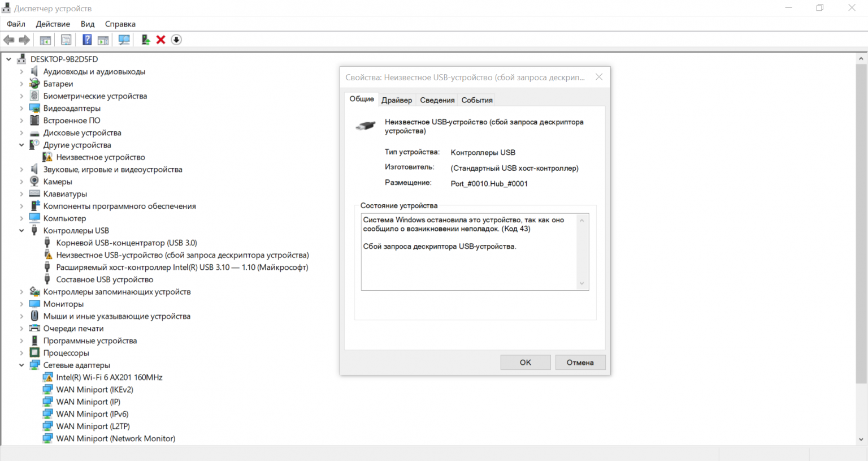Image resolution: width=868 pixels, height=461 pixels.
Task: Click inside Состояние устройства text box
Action: [469, 252]
